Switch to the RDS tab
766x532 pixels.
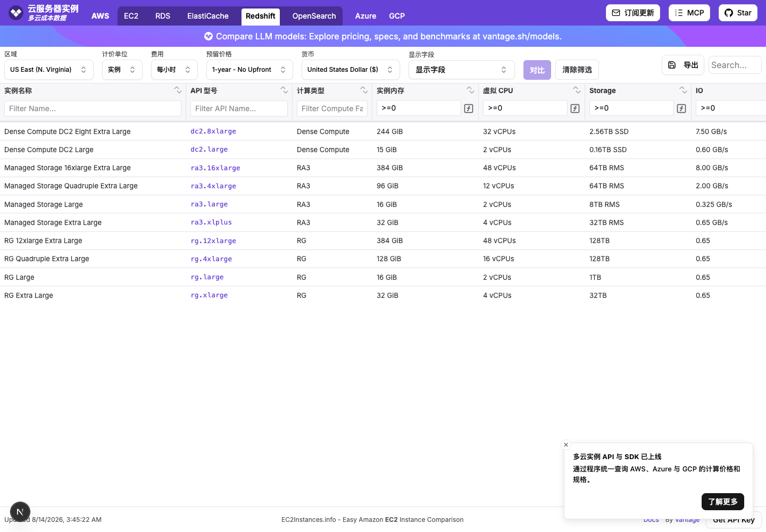163,16
